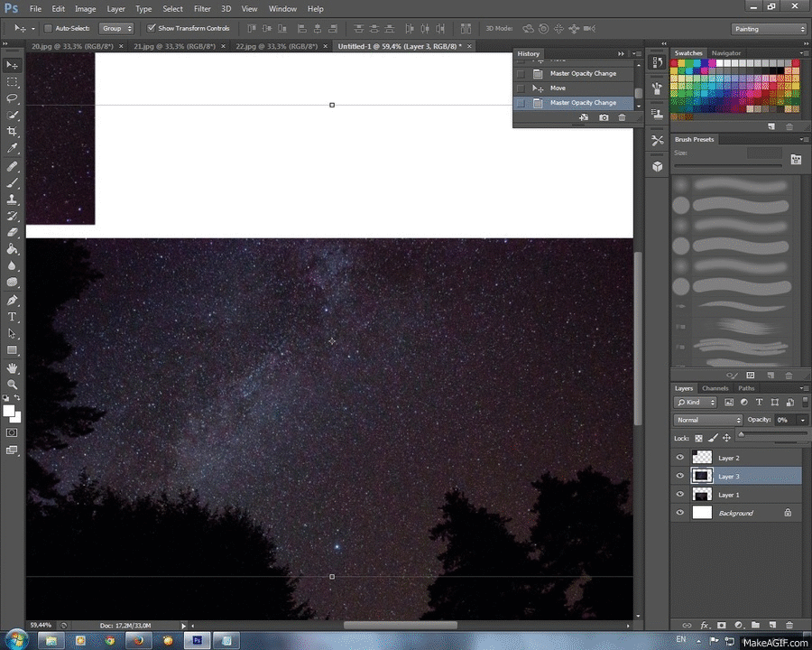Hide Layer 2 using its eye icon
Image resolution: width=812 pixels, height=650 pixels.
(x=680, y=458)
